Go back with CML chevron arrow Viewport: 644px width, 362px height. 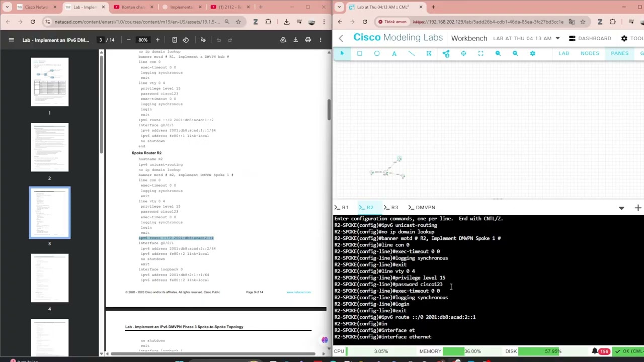(341, 38)
